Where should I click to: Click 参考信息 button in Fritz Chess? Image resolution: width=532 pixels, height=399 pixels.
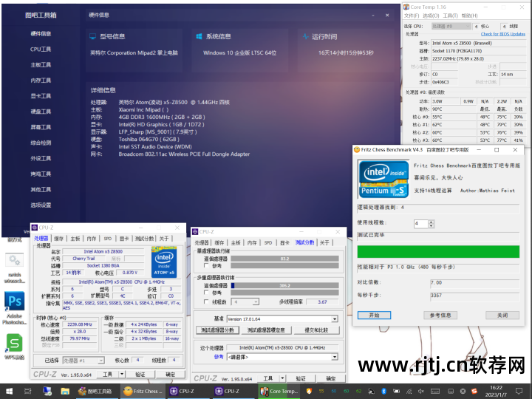pyautogui.click(x=440, y=316)
